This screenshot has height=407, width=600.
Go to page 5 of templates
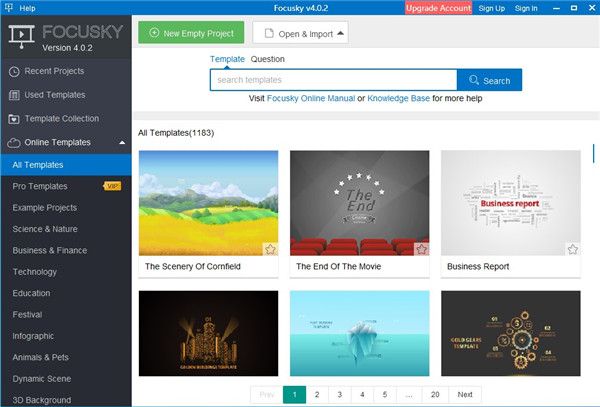(x=385, y=395)
